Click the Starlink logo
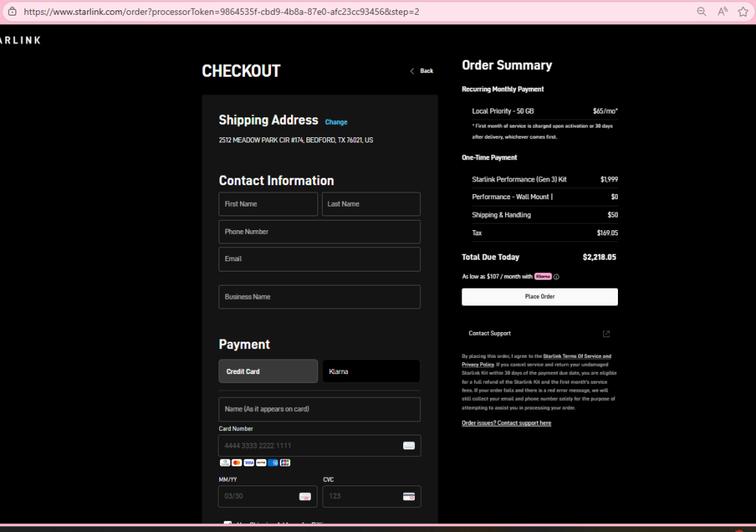 tap(20, 41)
